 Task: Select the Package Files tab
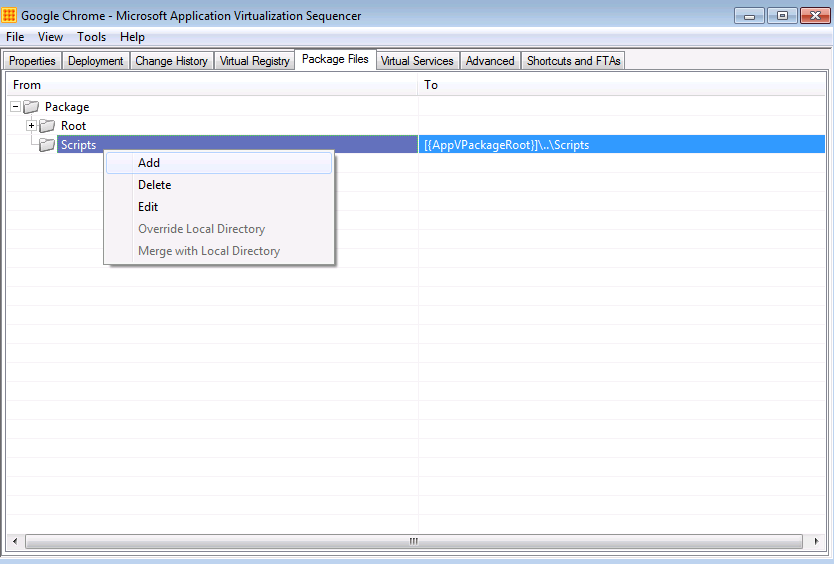point(335,59)
